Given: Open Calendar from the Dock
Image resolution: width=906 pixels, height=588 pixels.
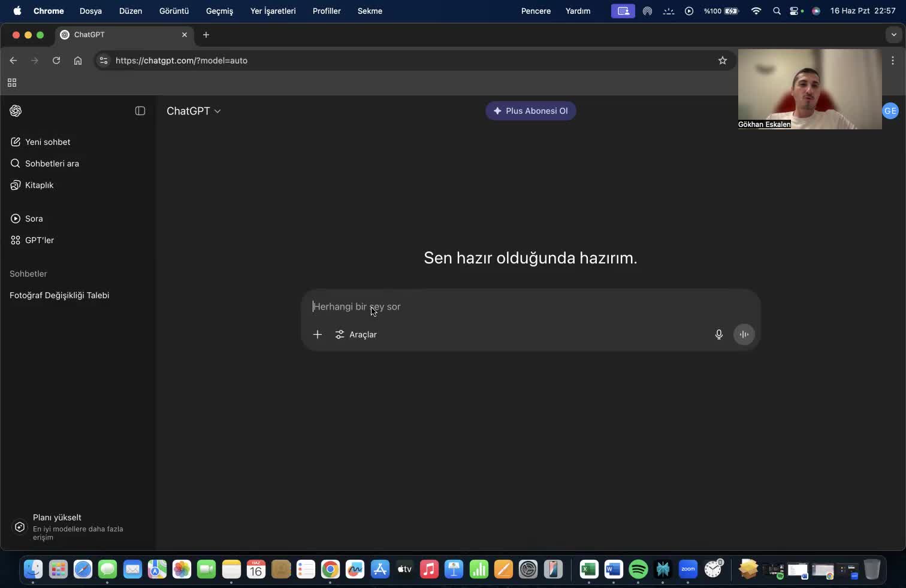Looking at the screenshot, I should [x=256, y=569].
